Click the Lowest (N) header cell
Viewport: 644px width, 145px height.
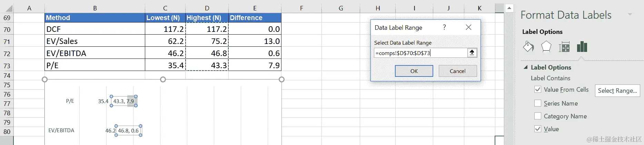tap(165, 18)
